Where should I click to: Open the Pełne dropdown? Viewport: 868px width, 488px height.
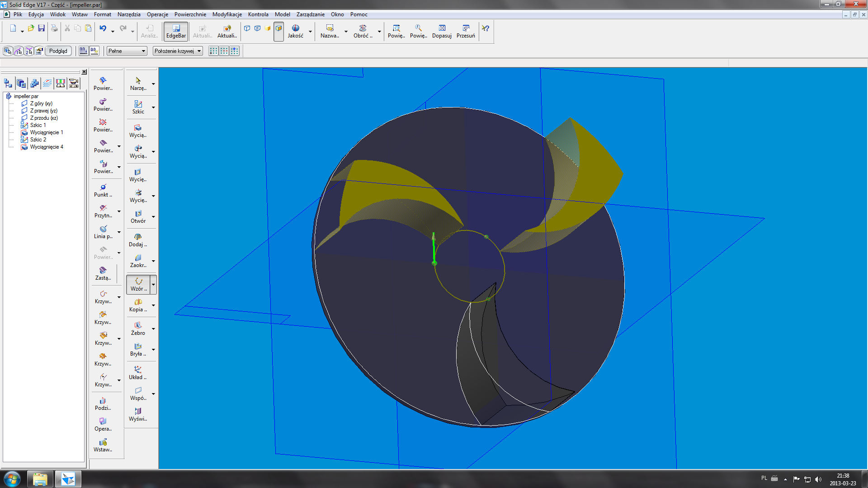[x=127, y=51]
